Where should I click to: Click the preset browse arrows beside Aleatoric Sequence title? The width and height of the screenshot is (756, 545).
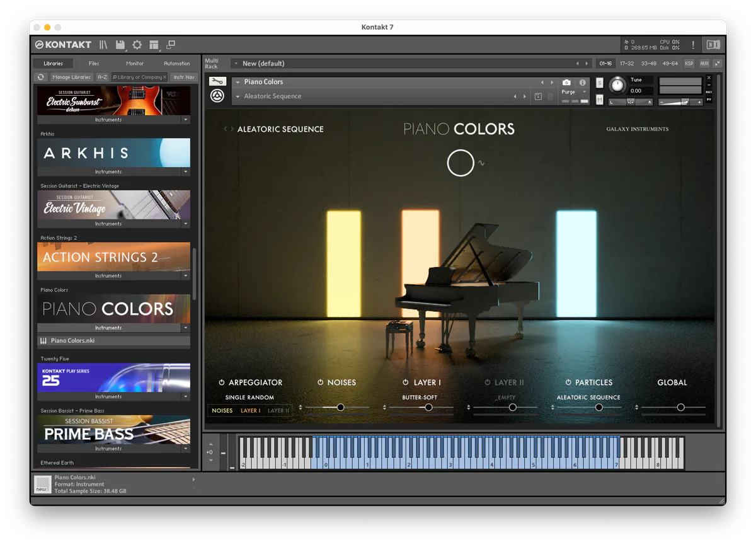[x=229, y=129]
